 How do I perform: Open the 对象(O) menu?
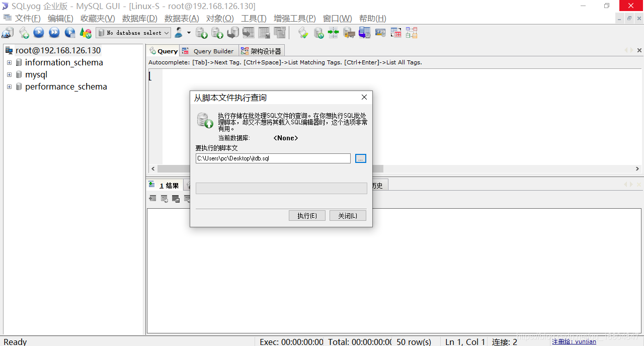click(220, 18)
